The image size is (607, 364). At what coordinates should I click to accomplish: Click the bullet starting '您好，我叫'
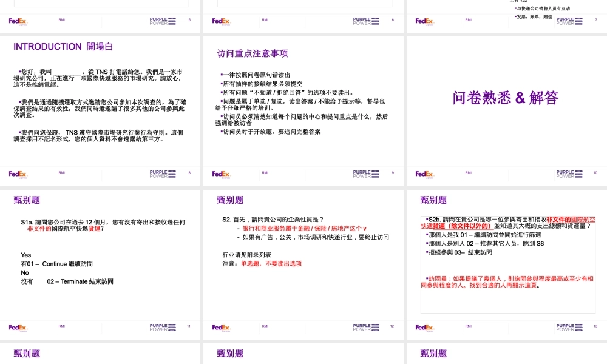point(98,78)
